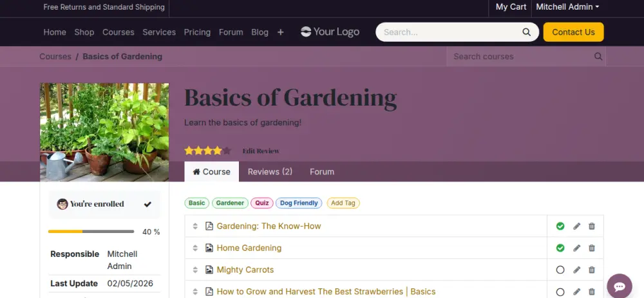Click drag handle of Strawberries lesson row
Screen dimensions: 644x298
(196, 292)
